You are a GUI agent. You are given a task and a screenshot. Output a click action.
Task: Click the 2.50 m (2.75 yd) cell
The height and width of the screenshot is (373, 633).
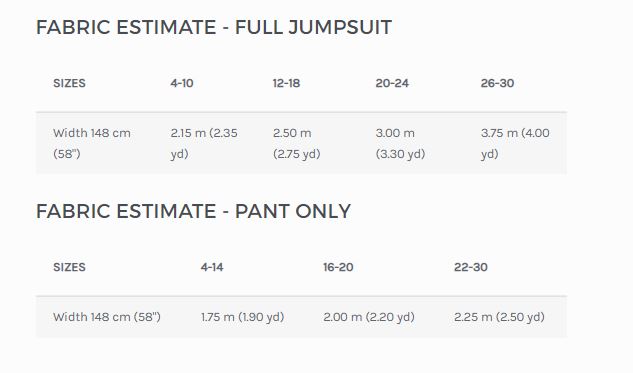[x=297, y=143]
